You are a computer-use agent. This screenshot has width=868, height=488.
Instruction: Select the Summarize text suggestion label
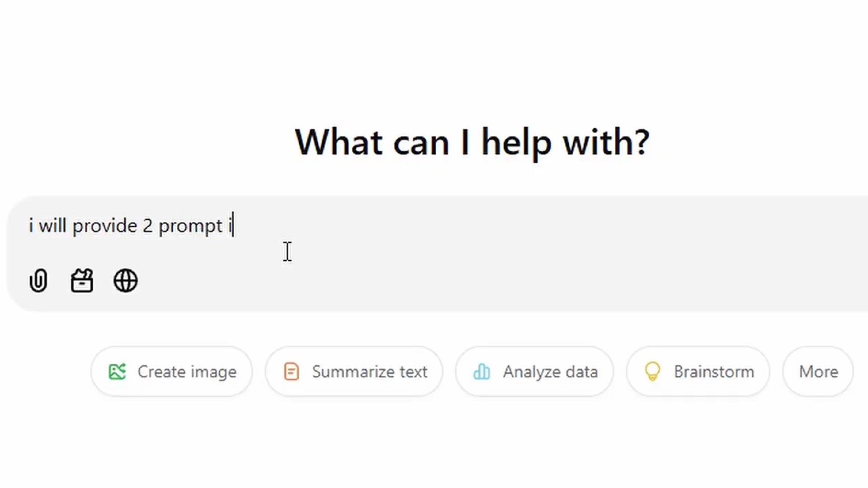pyautogui.click(x=369, y=371)
